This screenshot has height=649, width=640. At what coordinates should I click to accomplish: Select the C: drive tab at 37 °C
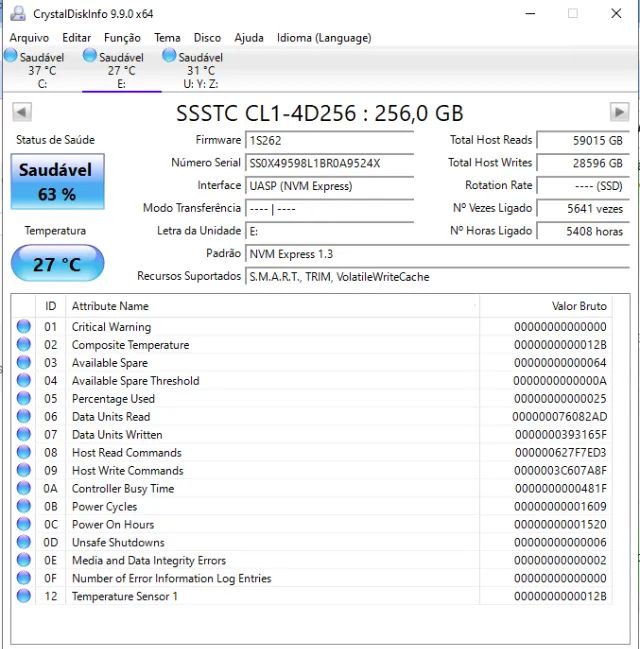coord(42,70)
